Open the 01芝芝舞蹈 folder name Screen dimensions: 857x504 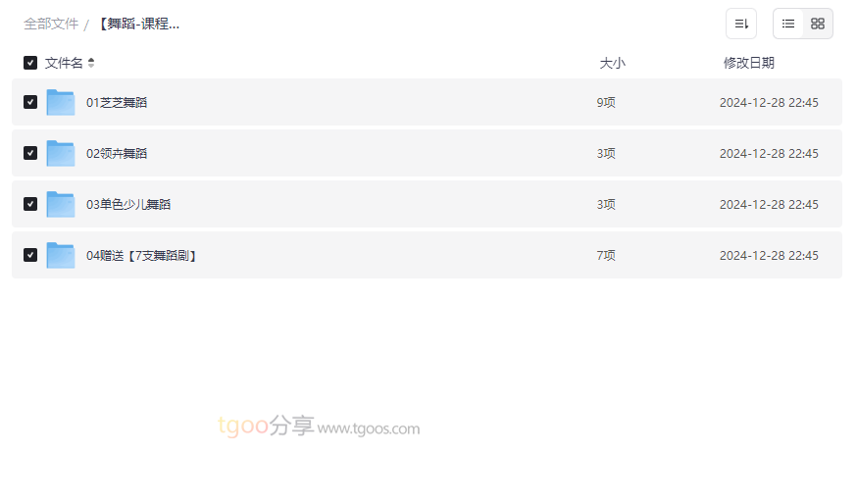[117, 102]
